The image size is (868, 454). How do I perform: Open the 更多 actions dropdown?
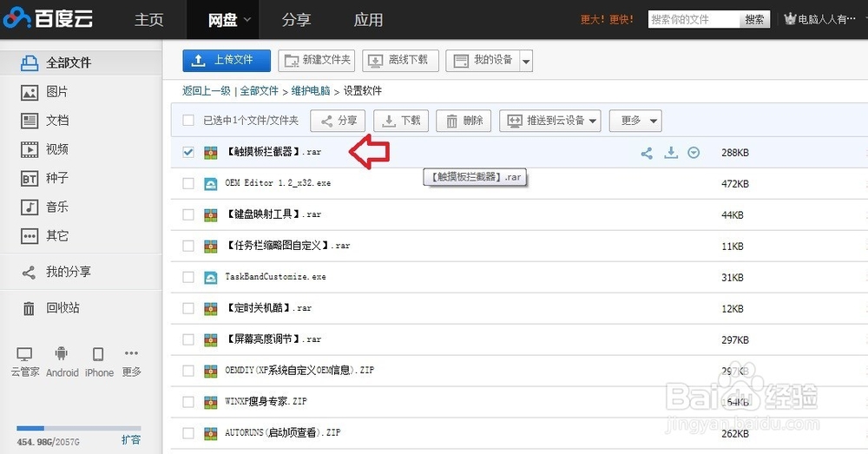click(635, 121)
